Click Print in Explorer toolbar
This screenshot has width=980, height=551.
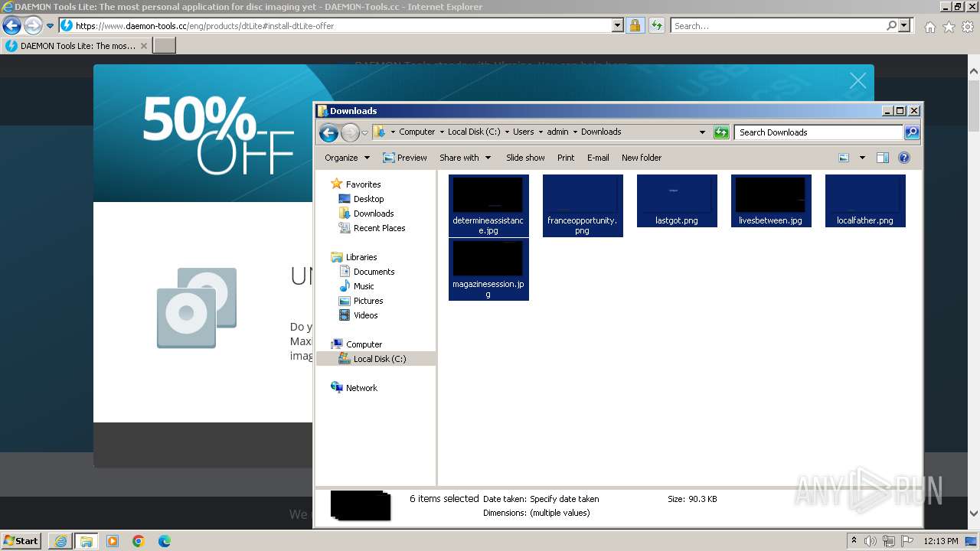pyautogui.click(x=566, y=158)
